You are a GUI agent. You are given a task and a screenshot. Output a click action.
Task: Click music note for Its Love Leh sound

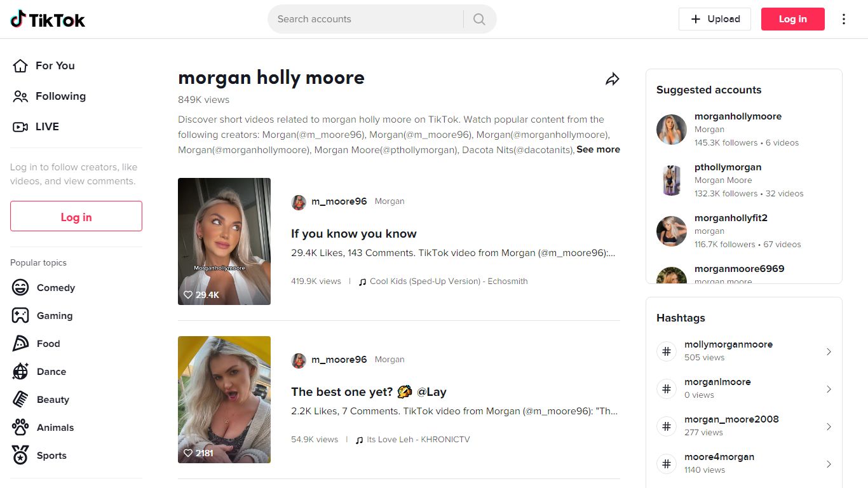coord(360,440)
